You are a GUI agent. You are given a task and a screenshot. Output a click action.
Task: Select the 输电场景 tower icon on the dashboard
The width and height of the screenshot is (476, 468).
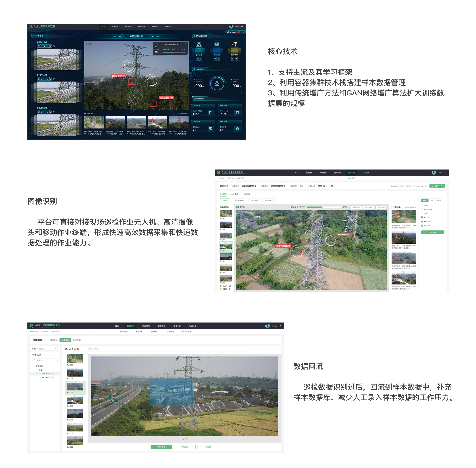click(199, 44)
